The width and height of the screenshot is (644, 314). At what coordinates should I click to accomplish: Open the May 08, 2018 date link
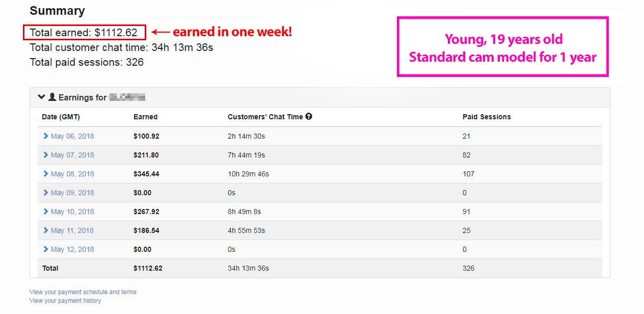point(72,174)
